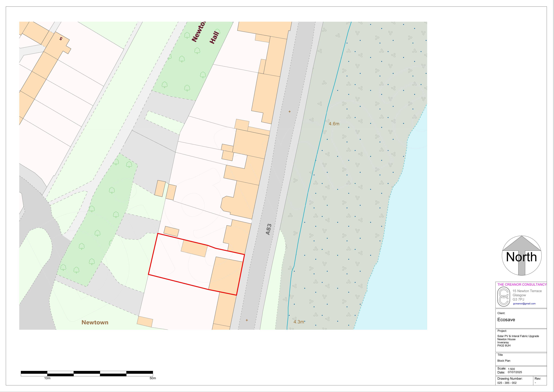Select the scale value '1:500'
Screen dimensions: 554x392
(x=511, y=369)
